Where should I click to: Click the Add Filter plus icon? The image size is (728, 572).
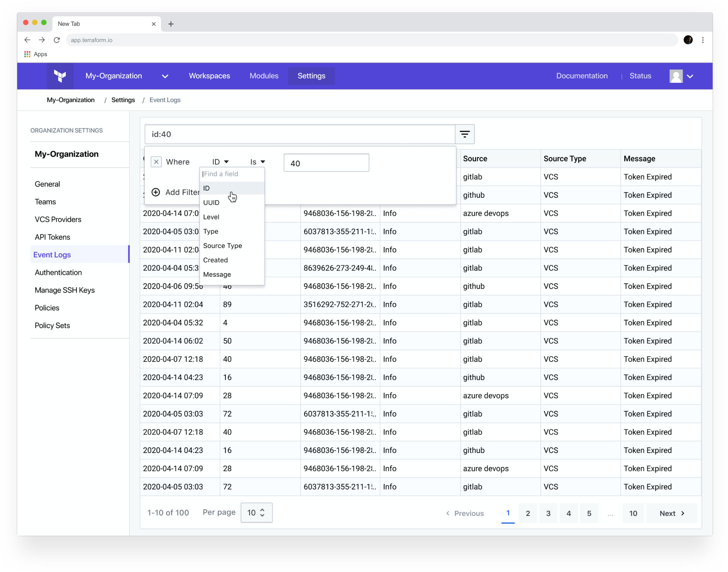point(156,192)
